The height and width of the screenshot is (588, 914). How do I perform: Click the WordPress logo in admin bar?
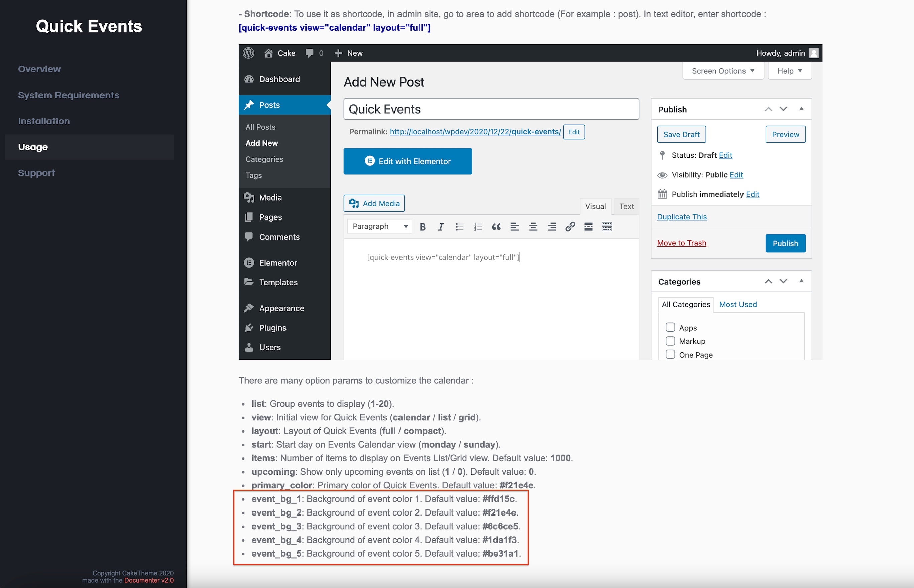(x=249, y=53)
